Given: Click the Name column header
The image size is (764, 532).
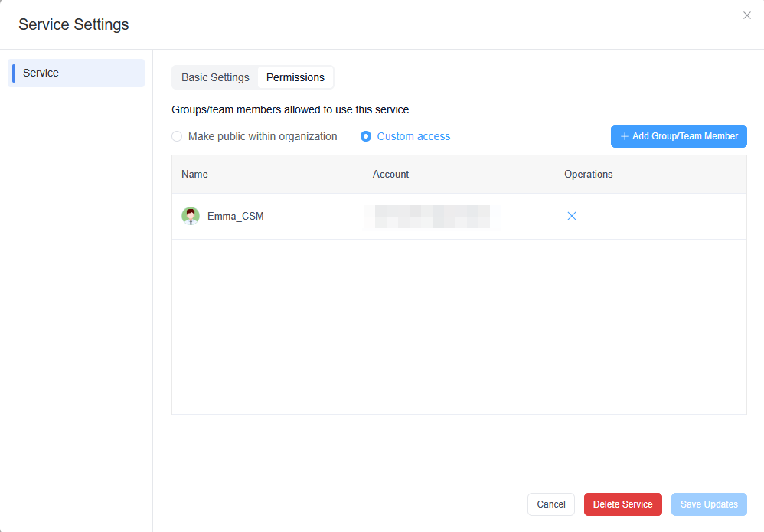Looking at the screenshot, I should [x=194, y=175].
